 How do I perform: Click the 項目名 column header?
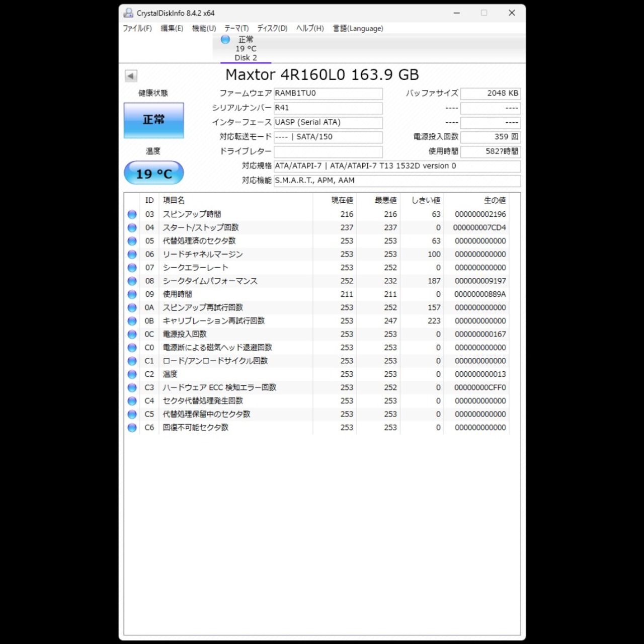[x=236, y=200]
